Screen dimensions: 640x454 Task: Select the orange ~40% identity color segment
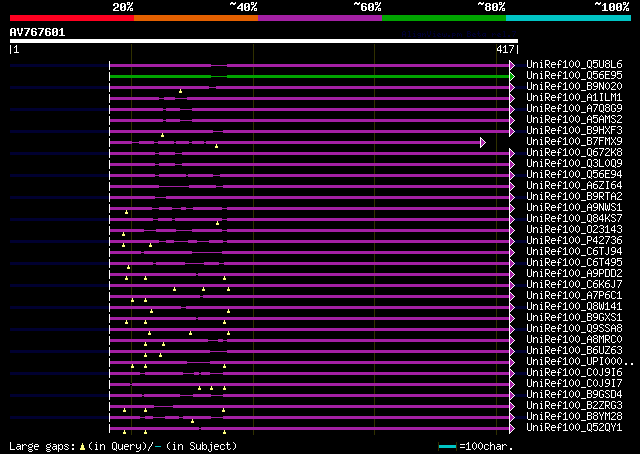[x=196, y=18]
